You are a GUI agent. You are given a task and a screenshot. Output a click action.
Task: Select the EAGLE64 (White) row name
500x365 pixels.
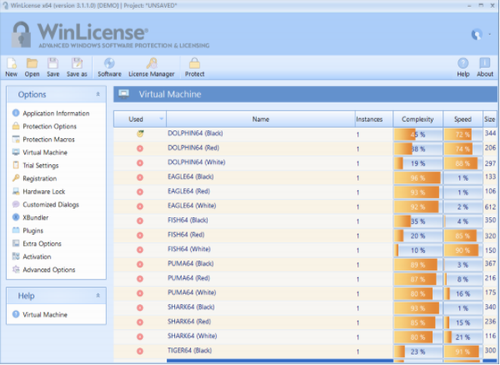(x=192, y=206)
